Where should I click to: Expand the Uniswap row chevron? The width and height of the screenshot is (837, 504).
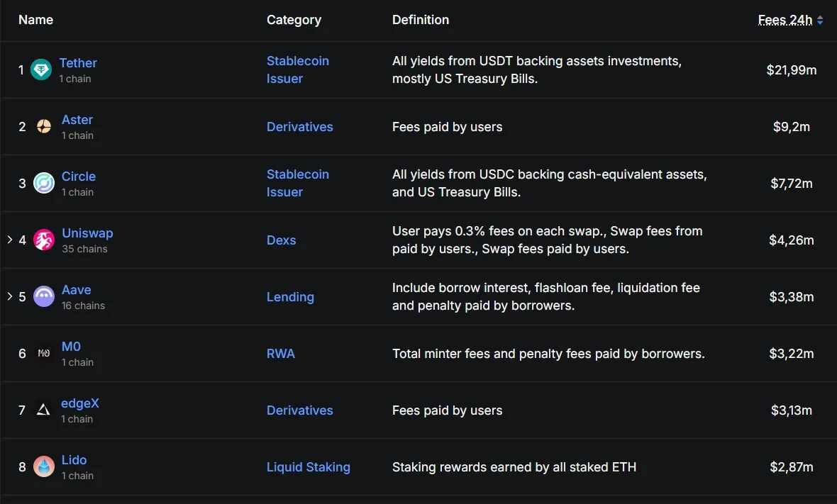click(x=10, y=240)
